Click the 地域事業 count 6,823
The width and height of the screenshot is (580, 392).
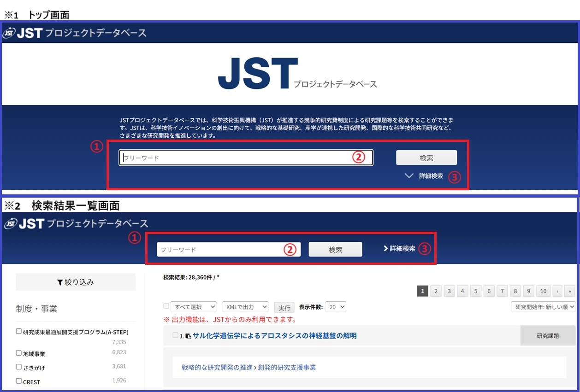tap(119, 352)
